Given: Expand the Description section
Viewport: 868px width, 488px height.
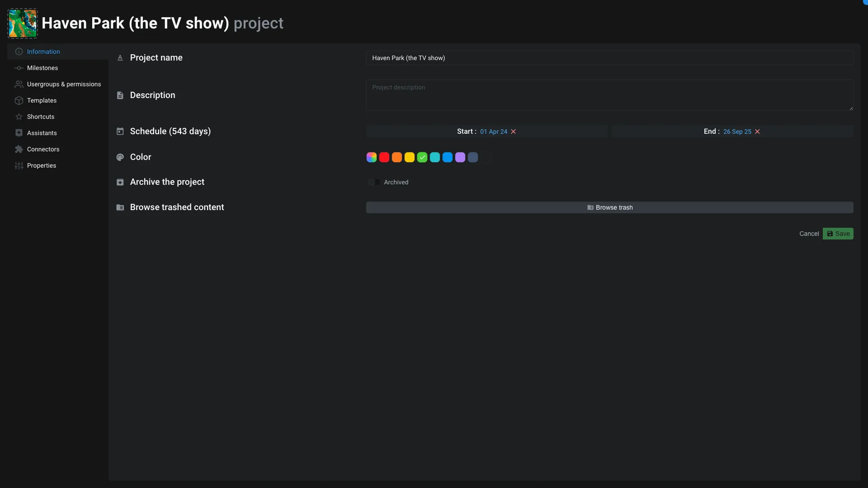Looking at the screenshot, I should [152, 95].
